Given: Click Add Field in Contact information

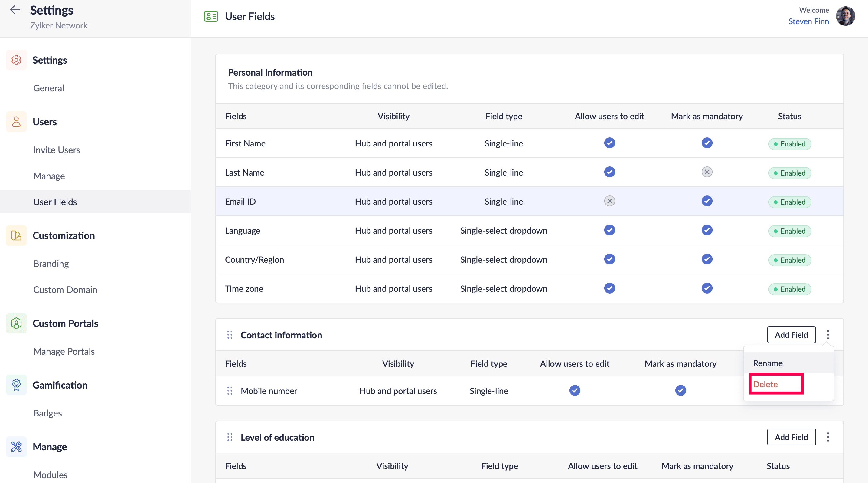Looking at the screenshot, I should [x=791, y=335].
